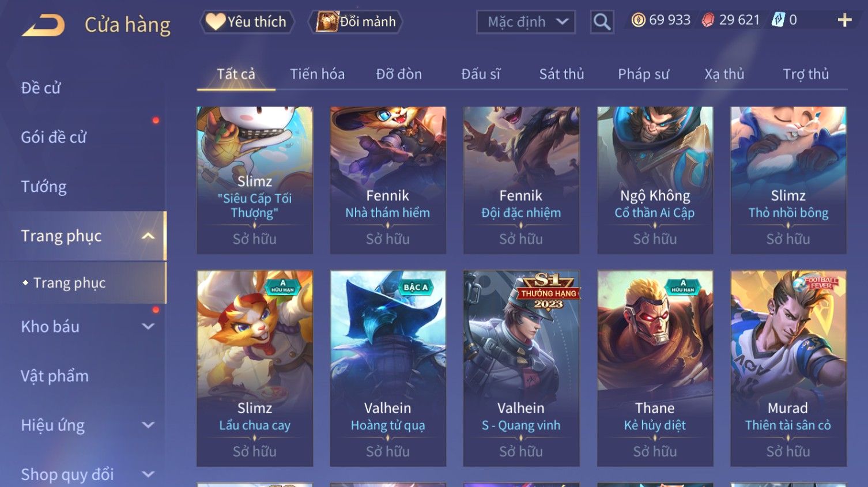Select Ngộ Không Cổ thần Ai Cập skin
868x487 pixels.
pyautogui.click(x=655, y=180)
